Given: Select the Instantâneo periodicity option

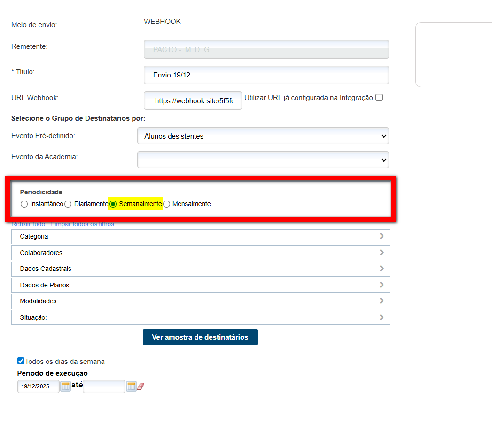Looking at the screenshot, I should [x=24, y=204].
